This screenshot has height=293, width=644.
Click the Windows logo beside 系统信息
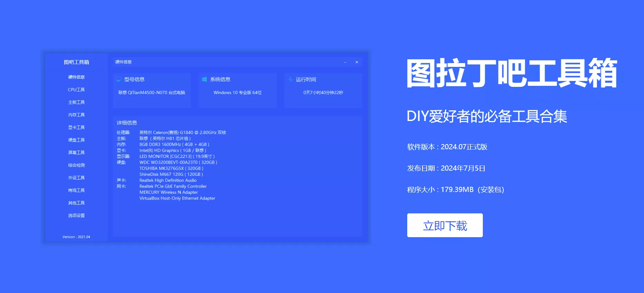tap(204, 79)
